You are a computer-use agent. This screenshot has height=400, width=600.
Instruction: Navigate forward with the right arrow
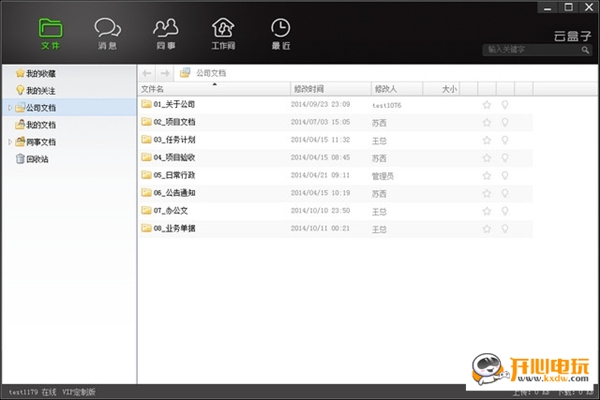165,73
